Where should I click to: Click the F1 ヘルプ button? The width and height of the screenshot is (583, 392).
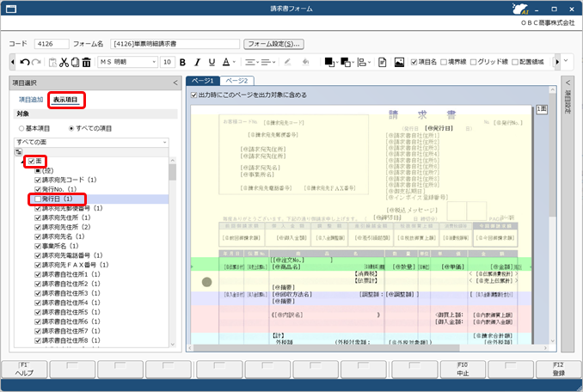pos(24,370)
